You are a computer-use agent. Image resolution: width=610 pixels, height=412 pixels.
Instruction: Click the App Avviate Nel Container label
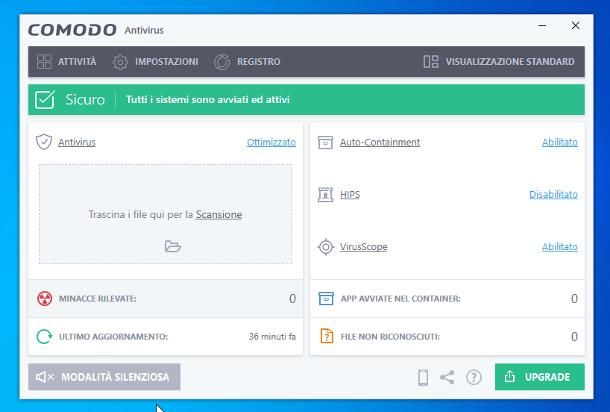coord(400,298)
